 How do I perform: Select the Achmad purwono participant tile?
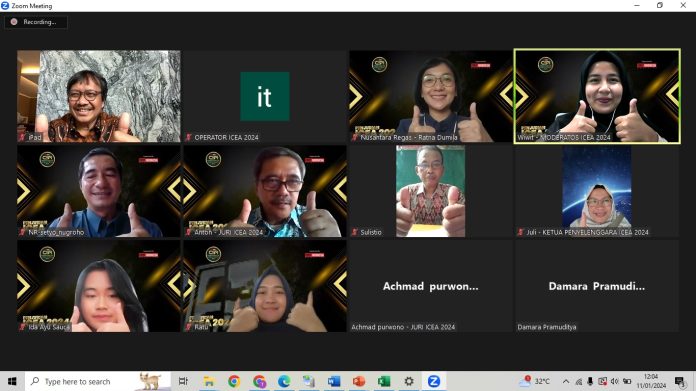pyautogui.click(x=431, y=286)
